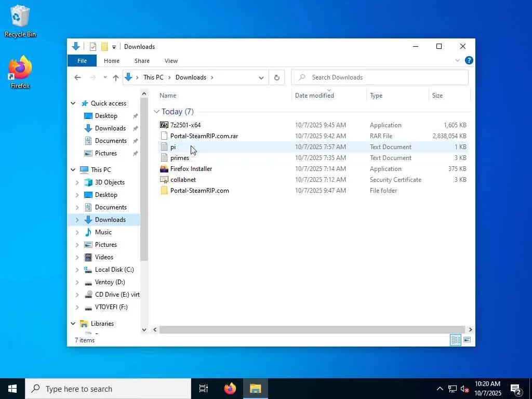Screen dimensions: 532x399
Task: Open the Recent locations dropdown arrow
Action: (x=105, y=77)
